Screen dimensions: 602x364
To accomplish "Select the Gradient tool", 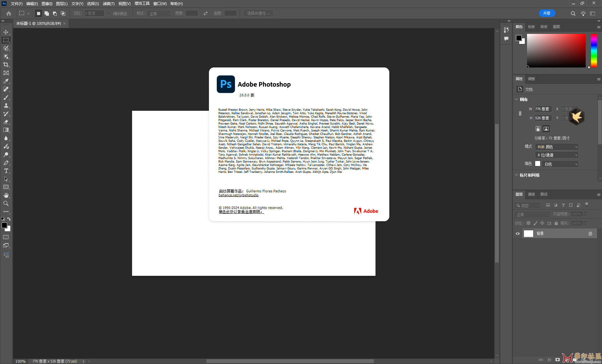I will point(6,130).
